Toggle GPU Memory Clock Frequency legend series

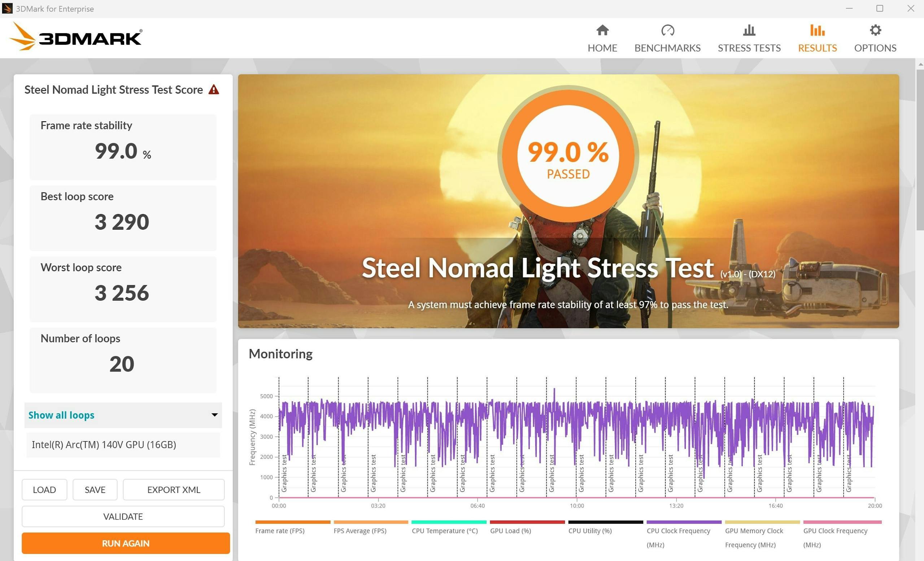762,534
